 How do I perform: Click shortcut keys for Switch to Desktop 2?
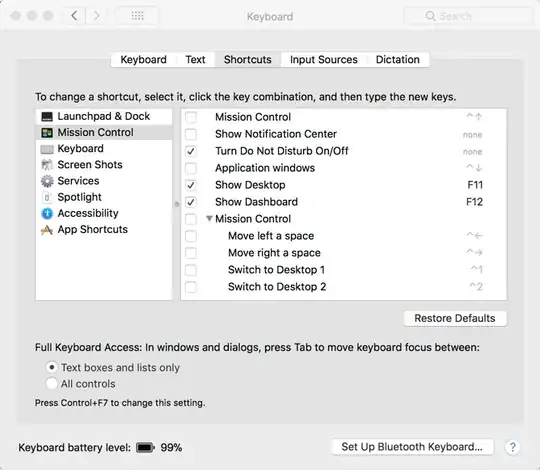(x=476, y=286)
